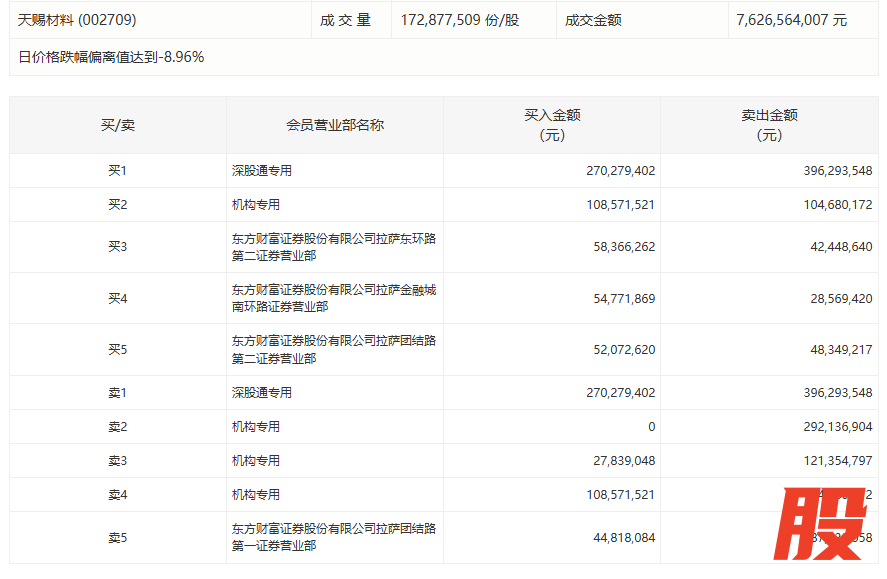Click the 卖出金额 (元) column header
The height and width of the screenshot is (579, 887).
[x=769, y=125]
